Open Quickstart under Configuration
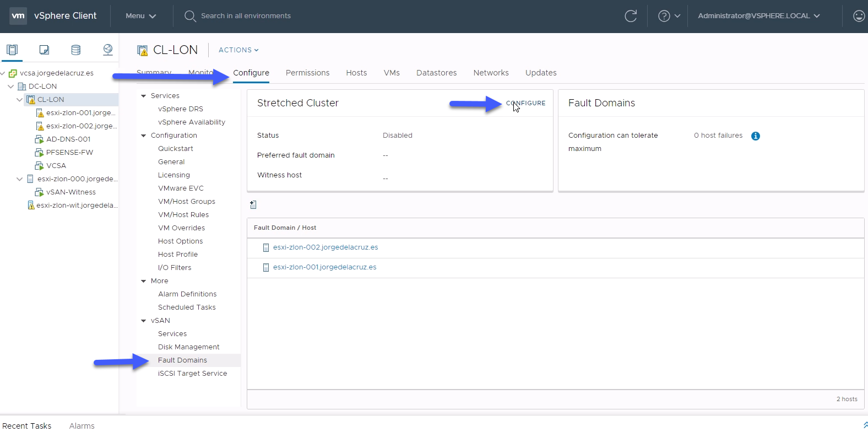The height and width of the screenshot is (432, 868). (x=176, y=149)
